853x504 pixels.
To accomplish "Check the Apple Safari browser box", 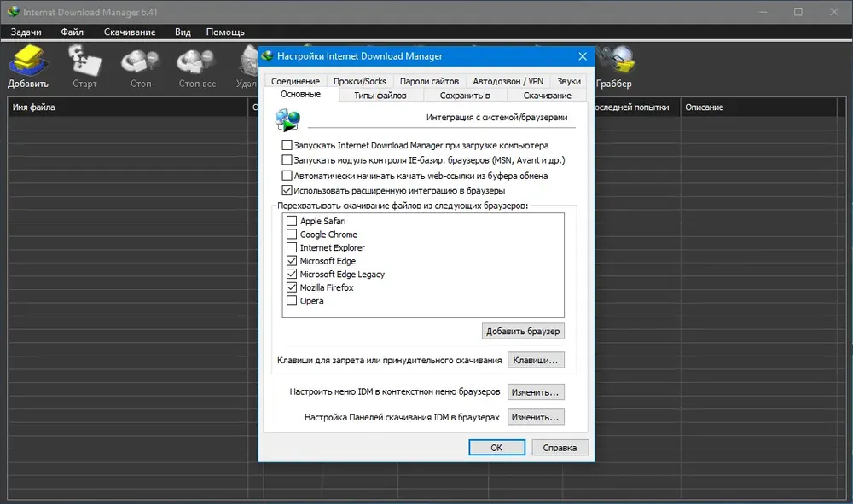I will pos(292,221).
